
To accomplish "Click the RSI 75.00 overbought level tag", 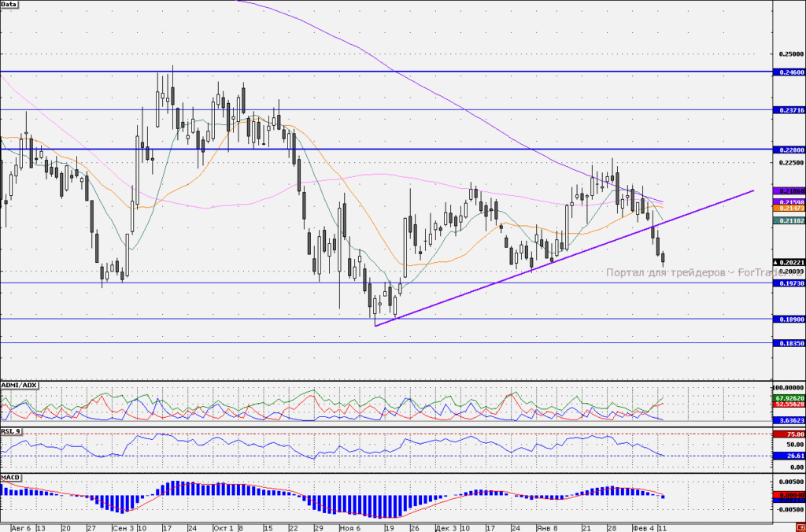I will 789,434.
